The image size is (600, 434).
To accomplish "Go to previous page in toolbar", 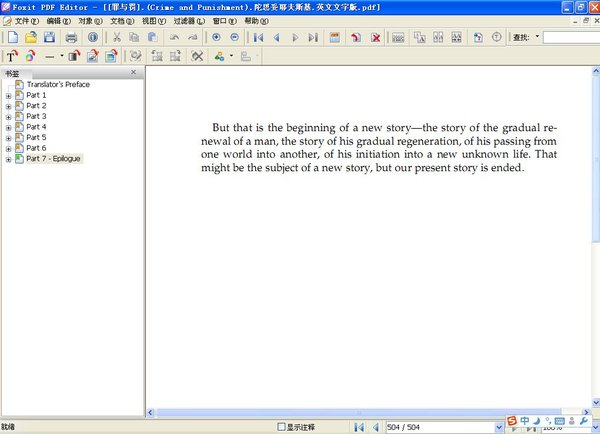I will [276, 38].
